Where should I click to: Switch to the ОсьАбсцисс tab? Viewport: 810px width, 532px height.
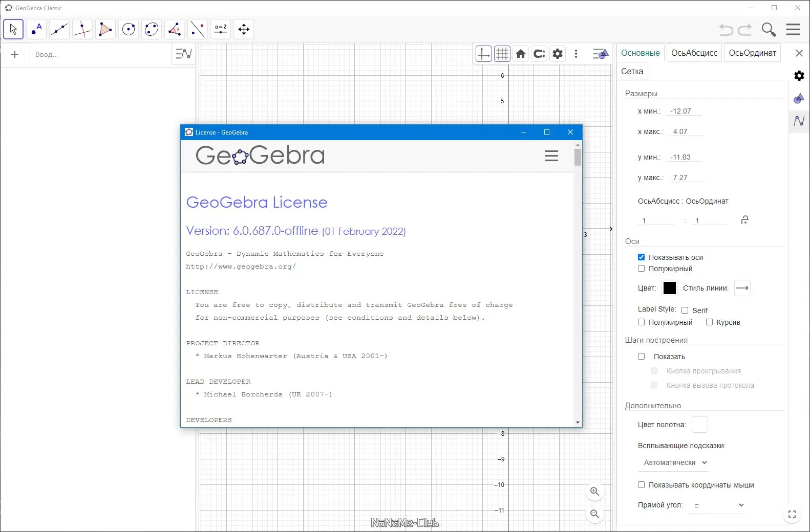point(694,53)
